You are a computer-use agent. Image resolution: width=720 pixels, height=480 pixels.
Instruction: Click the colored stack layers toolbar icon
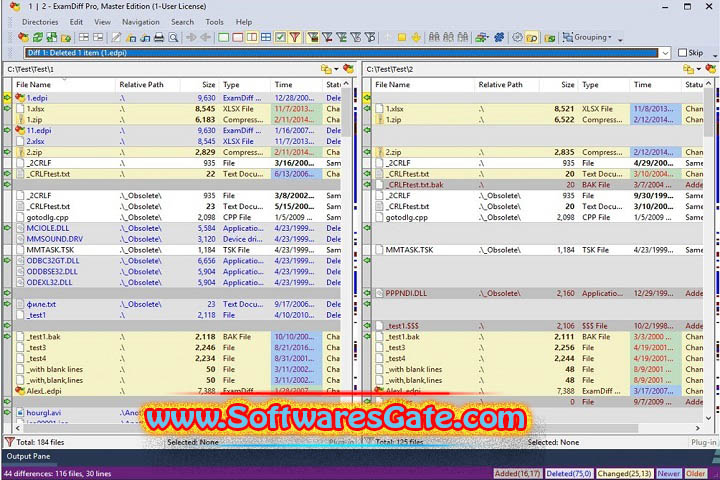point(481,37)
